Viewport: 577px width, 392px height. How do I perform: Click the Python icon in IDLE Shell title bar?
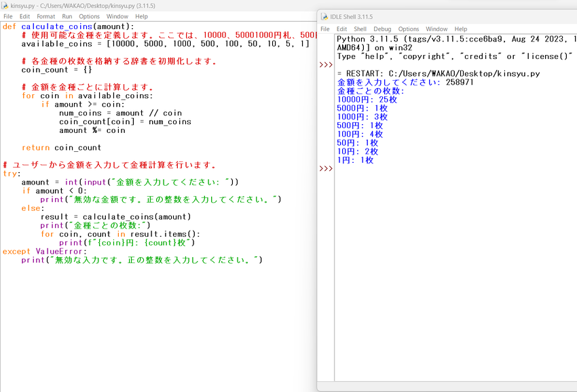tap(324, 17)
